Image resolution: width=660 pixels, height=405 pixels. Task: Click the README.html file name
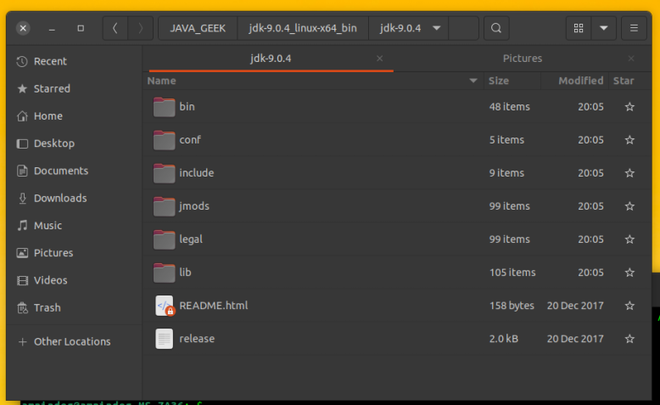[x=213, y=306]
